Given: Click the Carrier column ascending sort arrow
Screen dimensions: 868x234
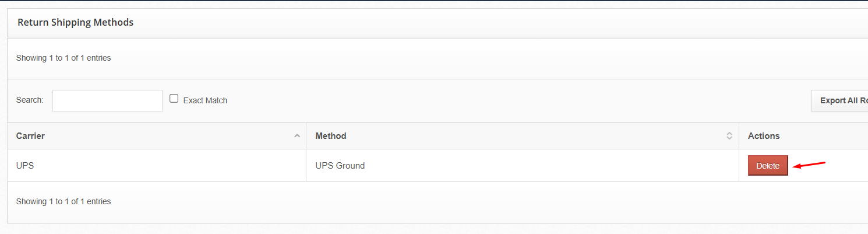Looking at the screenshot, I should pos(297,136).
